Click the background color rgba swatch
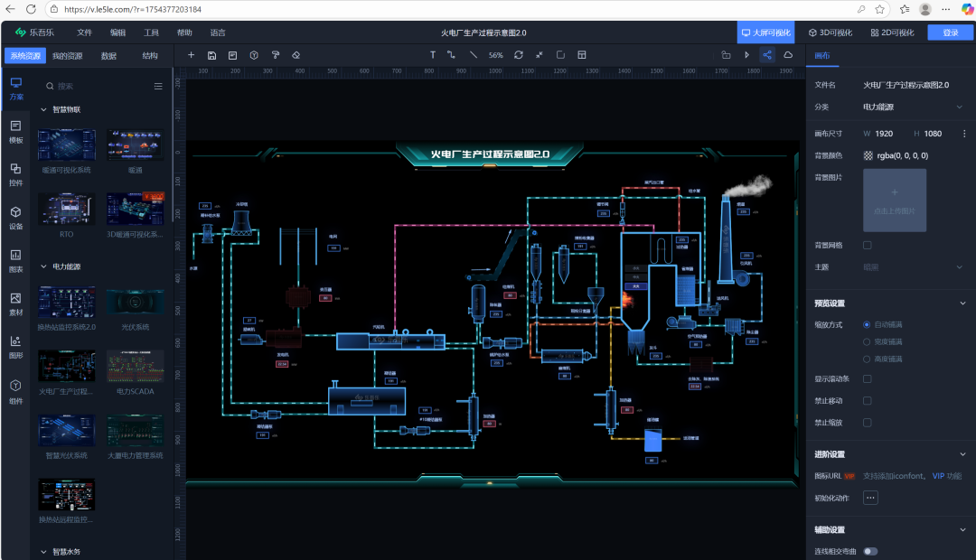The width and height of the screenshot is (976, 560). coord(868,155)
